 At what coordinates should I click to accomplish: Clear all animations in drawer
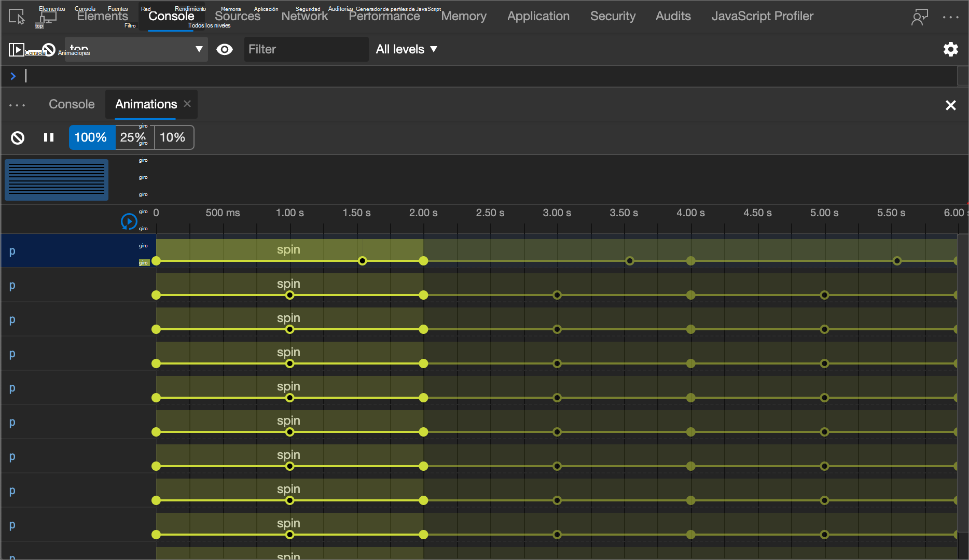18,137
